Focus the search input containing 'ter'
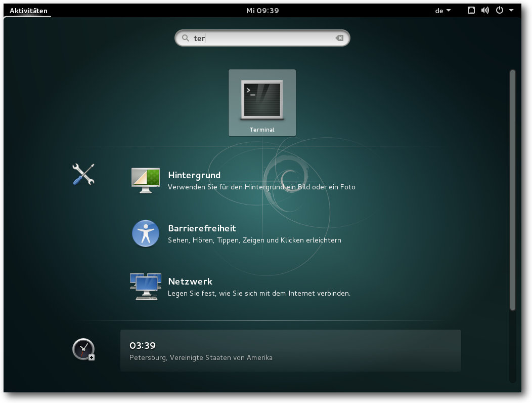This screenshot has height=403, width=532. coord(262,38)
